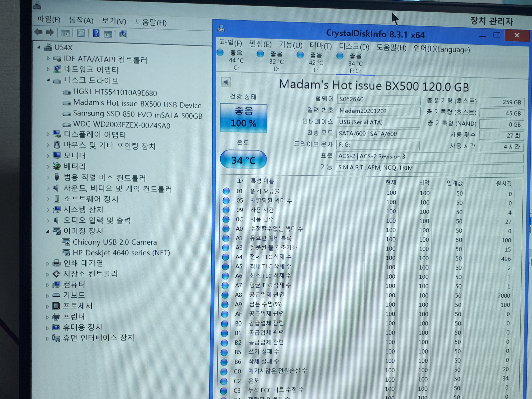Select the 사운드, 비디오 및 게임 컨트롤러 item
The width and height of the screenshot is (532, 399).
click(118, 189)
